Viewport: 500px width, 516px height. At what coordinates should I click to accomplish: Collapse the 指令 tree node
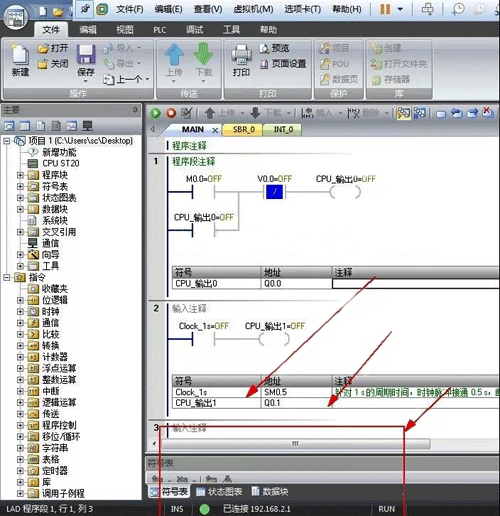[x=7, y=277]
